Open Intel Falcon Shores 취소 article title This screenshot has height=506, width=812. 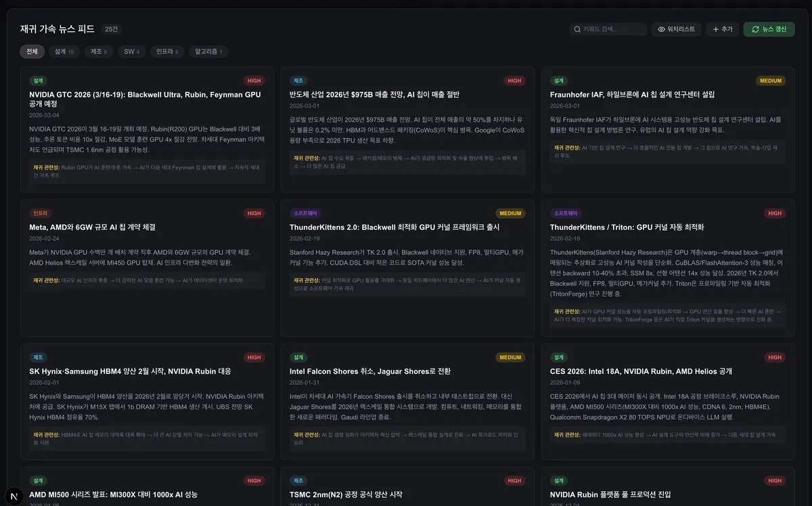click(370, 371)
